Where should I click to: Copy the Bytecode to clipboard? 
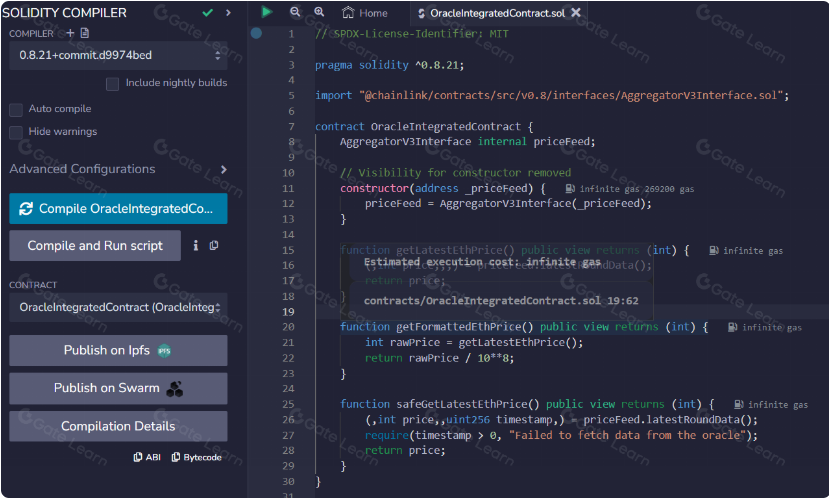[196, 457]
